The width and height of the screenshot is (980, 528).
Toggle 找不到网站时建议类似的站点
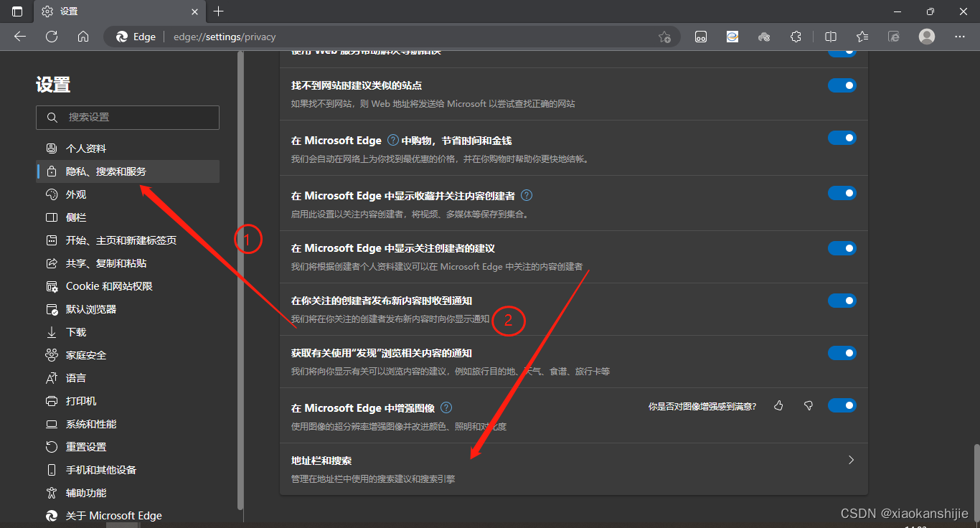pyautogui.click(x=842, y=85)
